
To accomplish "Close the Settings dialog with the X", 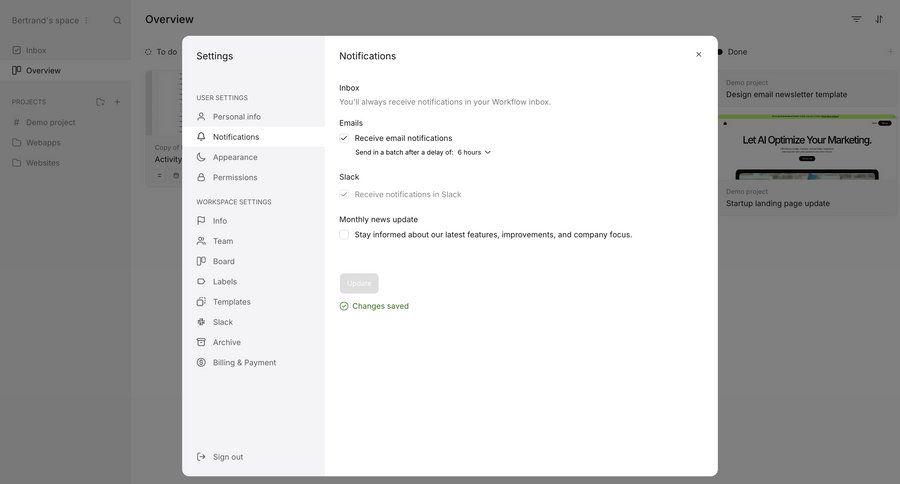I will tap(699, 54).
